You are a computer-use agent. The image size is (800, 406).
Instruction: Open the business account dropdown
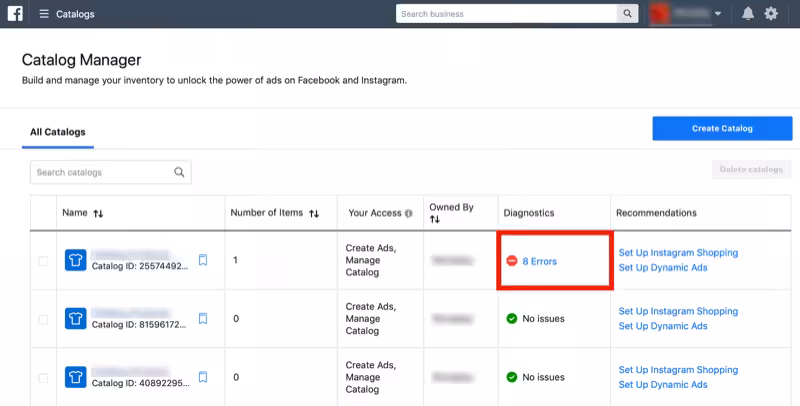point(718,14)
